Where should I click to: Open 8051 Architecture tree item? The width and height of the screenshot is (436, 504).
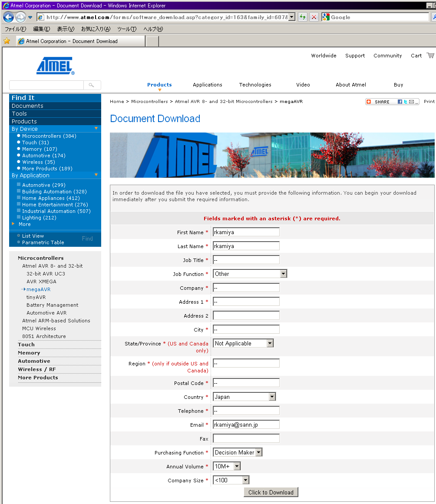(x=44, y=336)
